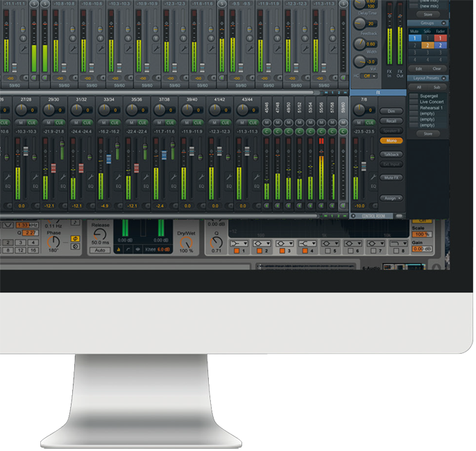The width and height of the screenshot is (476, 451).
Task: Select the Live Concert layout preset
Action: coord(429,102)
